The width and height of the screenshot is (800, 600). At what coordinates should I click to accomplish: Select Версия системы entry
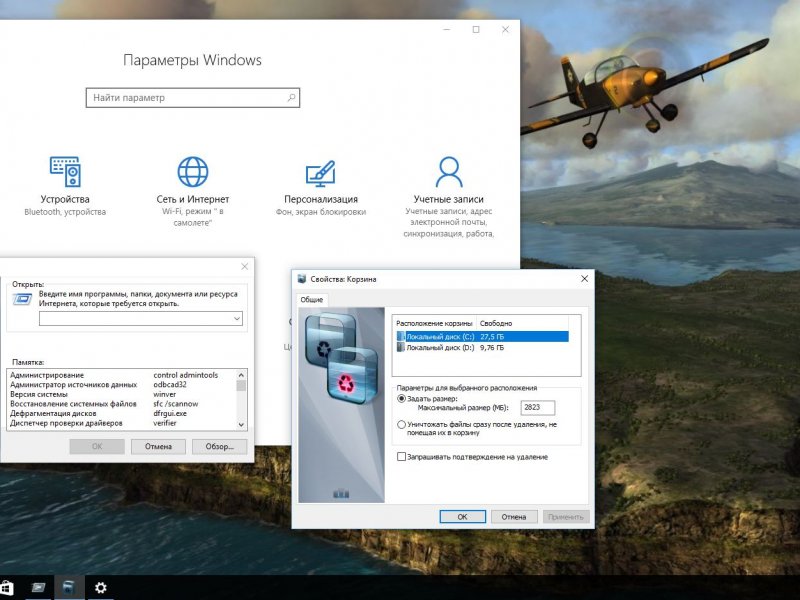[39, 394]
